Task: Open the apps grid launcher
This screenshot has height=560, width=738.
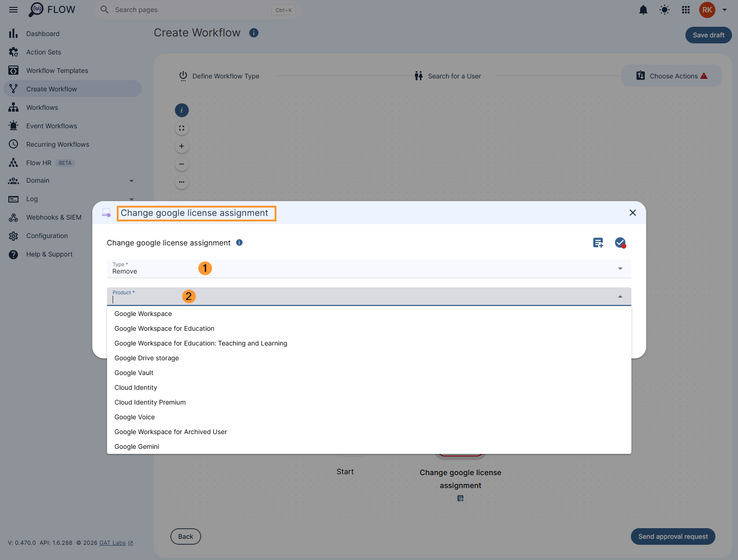Action: pos(686,10)
